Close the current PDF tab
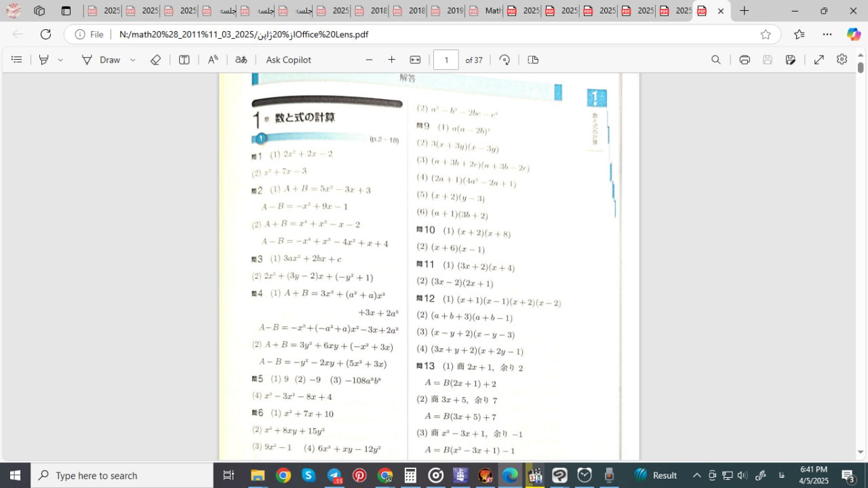The image size is (868, 488). point(720,11)
